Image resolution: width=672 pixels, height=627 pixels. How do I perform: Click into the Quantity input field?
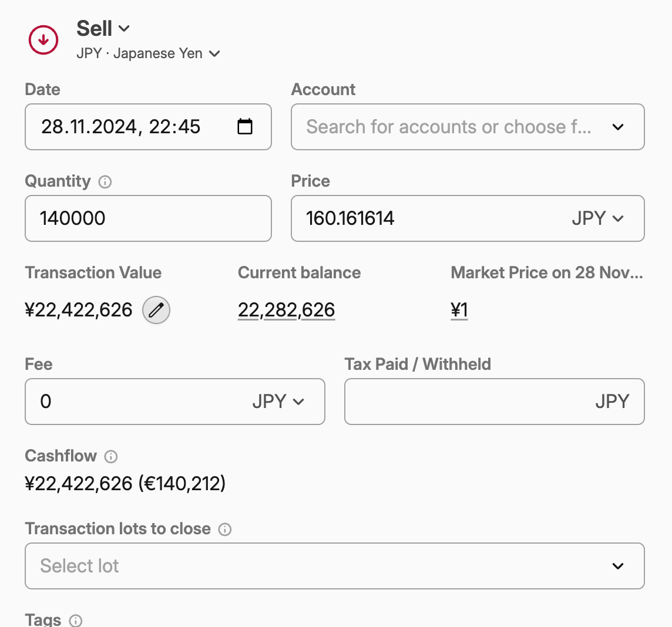pos(148,218)
